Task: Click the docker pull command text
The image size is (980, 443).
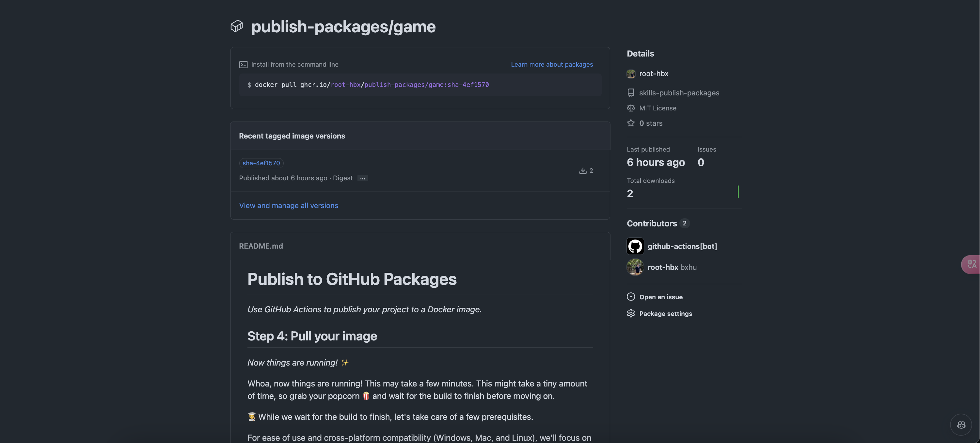Action: pos(371,85)
